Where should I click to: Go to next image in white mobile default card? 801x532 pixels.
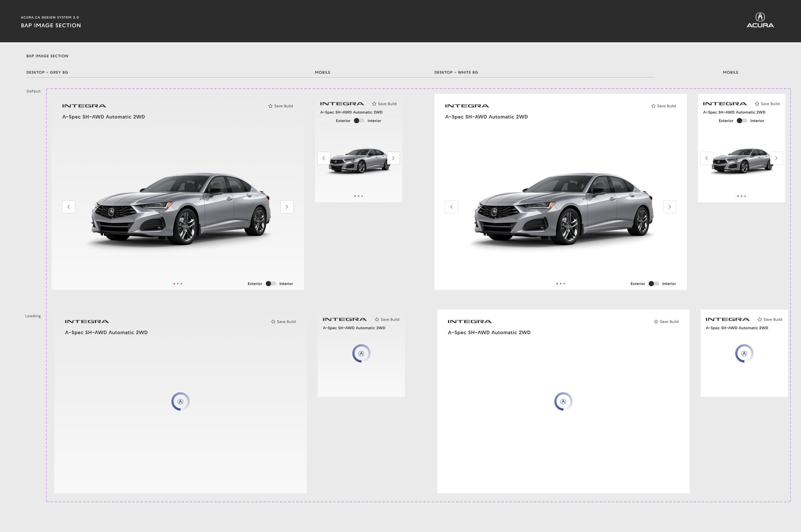point(776,158)
